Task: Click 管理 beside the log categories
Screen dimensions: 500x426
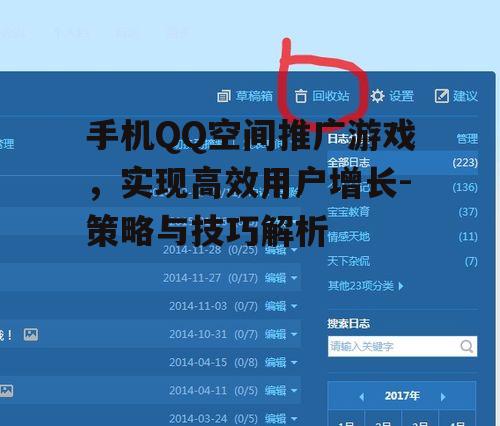Action: coord(467,139)
